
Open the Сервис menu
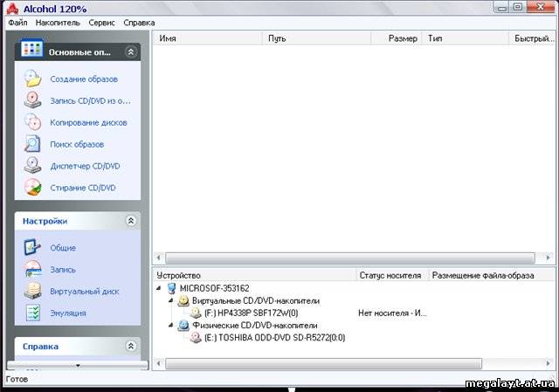click(101, 23)
